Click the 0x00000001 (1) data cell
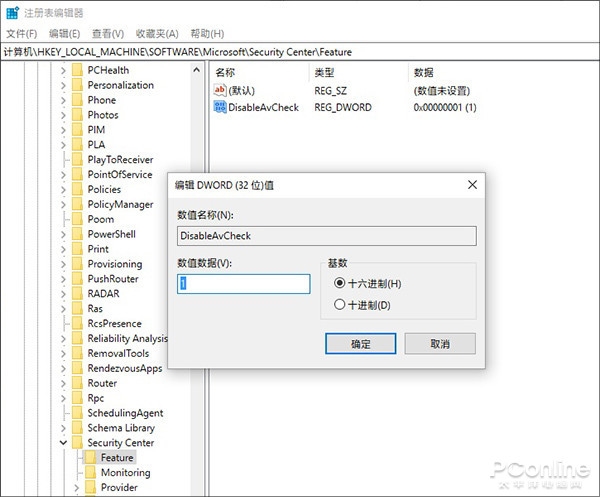 coord(445,107)
